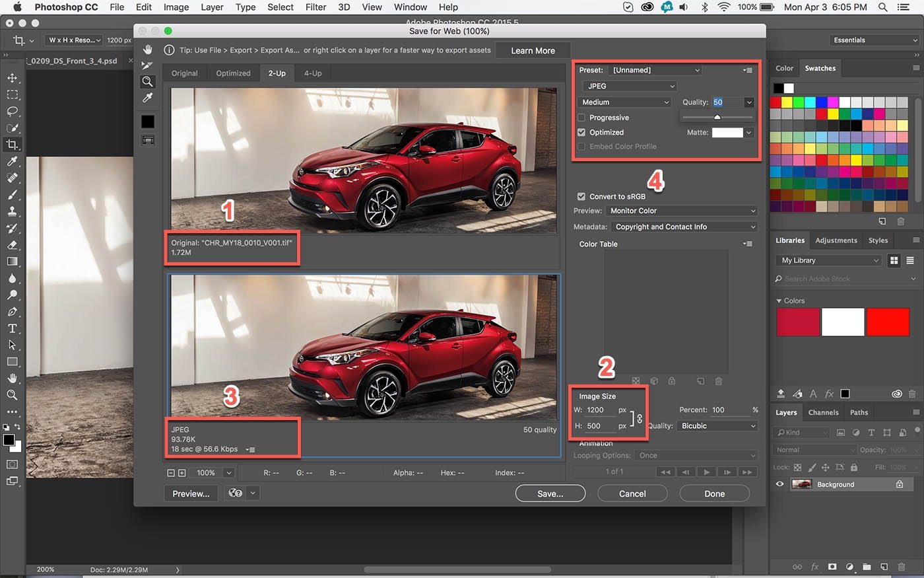The image size is (924, 578).
Task: Switch to the Channels tab
Action: [823, 412]
